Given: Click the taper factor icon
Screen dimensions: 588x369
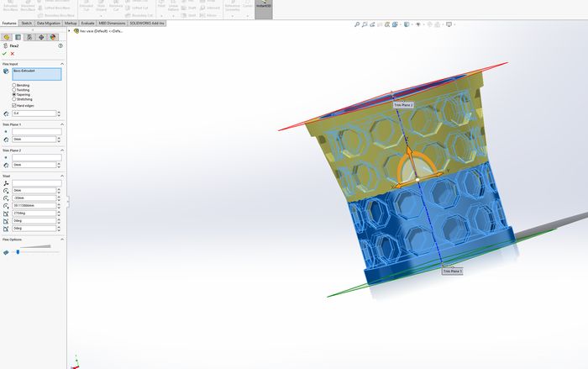Looking at the screenshot, I should pos(6,113).
